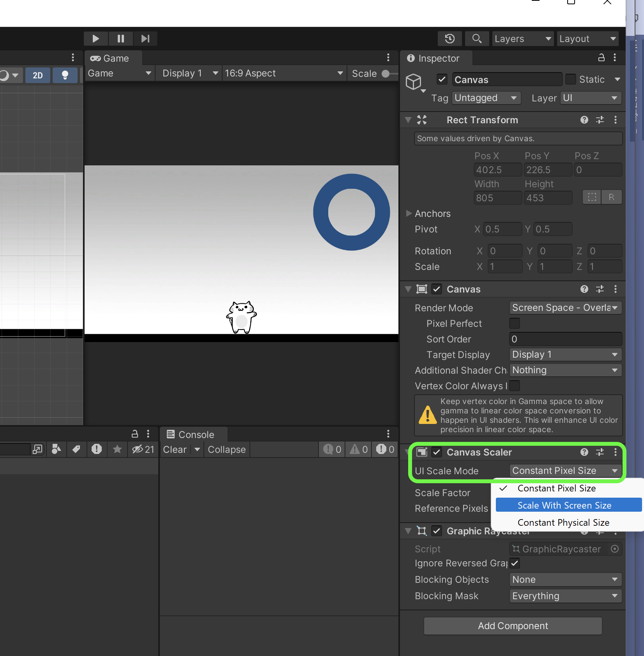Click Clear in the Console toolbar

tap(174, 449)
